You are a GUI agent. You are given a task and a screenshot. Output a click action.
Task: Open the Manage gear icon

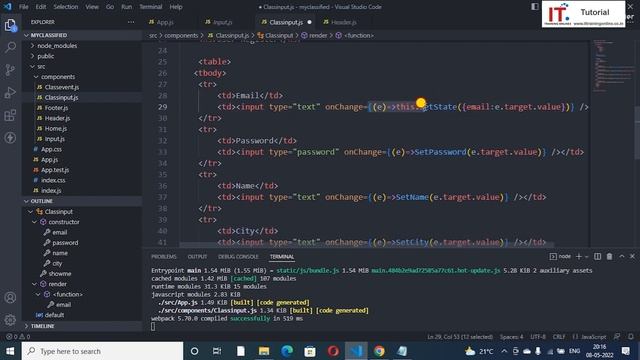point(10,320)
